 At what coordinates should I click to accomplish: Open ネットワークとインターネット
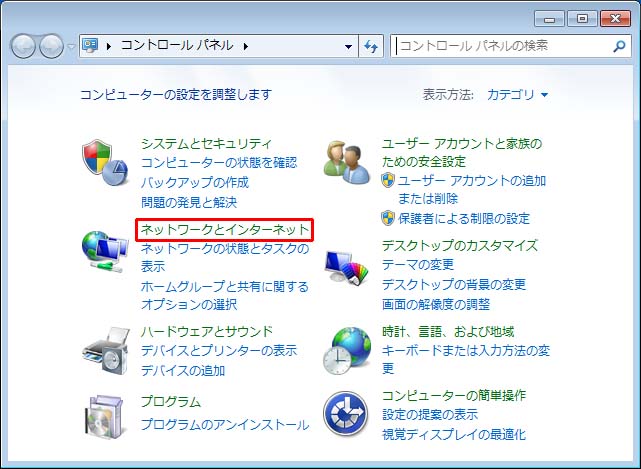[x=224, y=229]
